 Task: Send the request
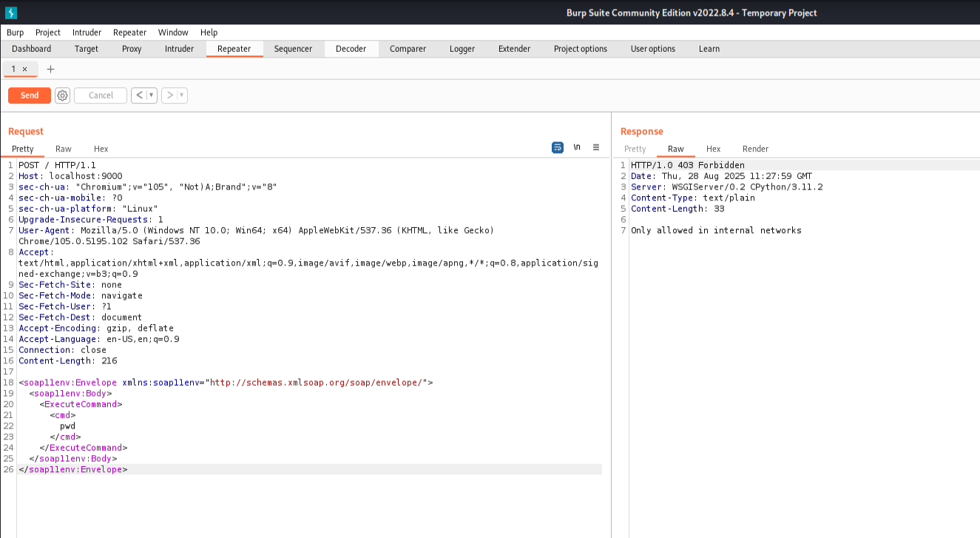[x=30, y=95]
